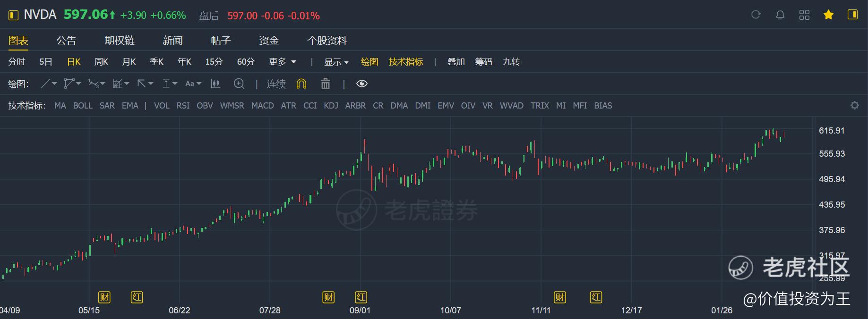868x319 pixels.
Task: Click the refresh icon in the header
Action: coord(756,15)
